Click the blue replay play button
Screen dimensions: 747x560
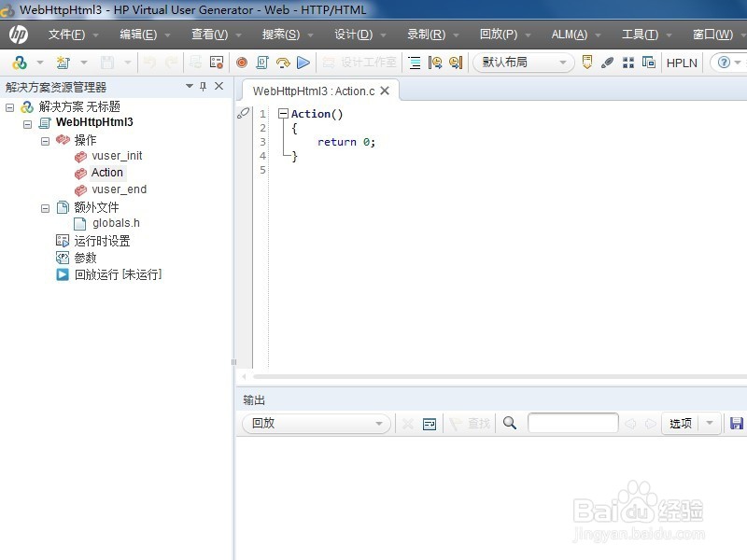(303, 63)
